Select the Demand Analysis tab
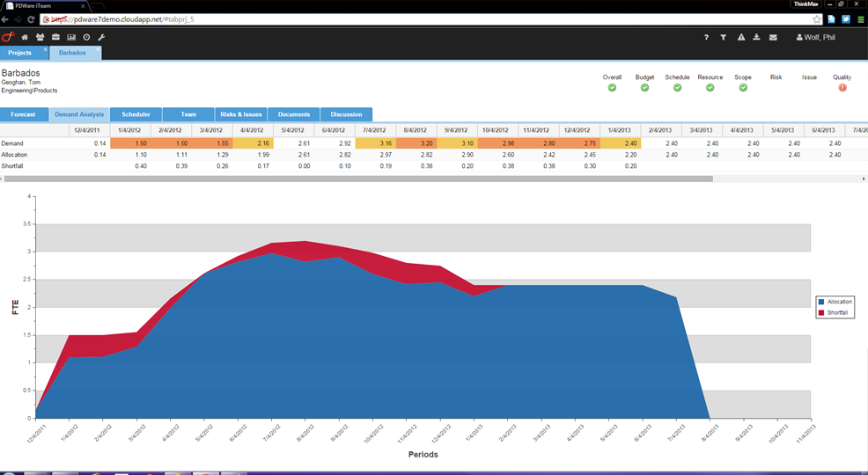Screen dimensions: 868x475 tap(79, 114)
